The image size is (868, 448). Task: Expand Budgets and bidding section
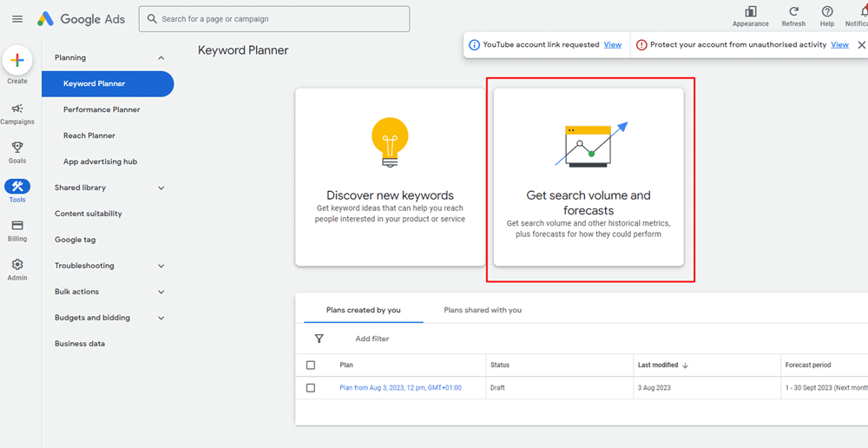(161, 318)
